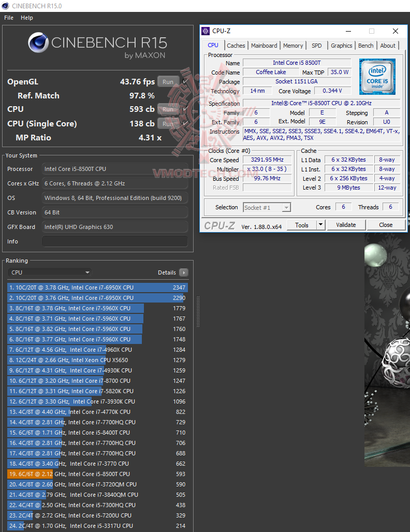Toggle the CPU test checkbox

pyautogui.click(x=185, y=109)
